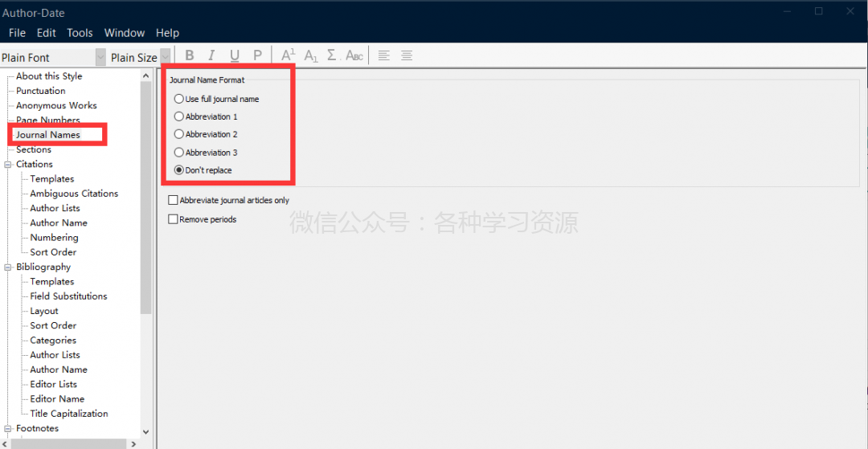Click the center align icon
868x449 pixels.
pyautogui.click(x=407, y=55)
